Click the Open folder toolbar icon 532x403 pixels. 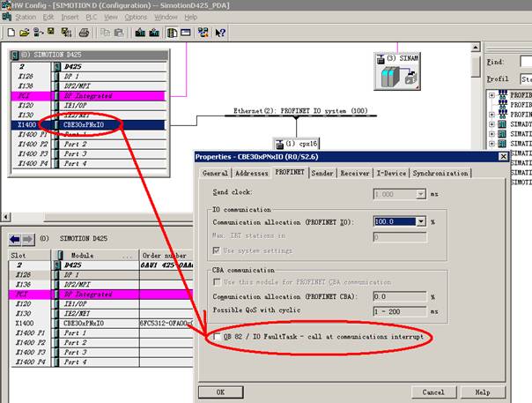click(x=23, y=32)
